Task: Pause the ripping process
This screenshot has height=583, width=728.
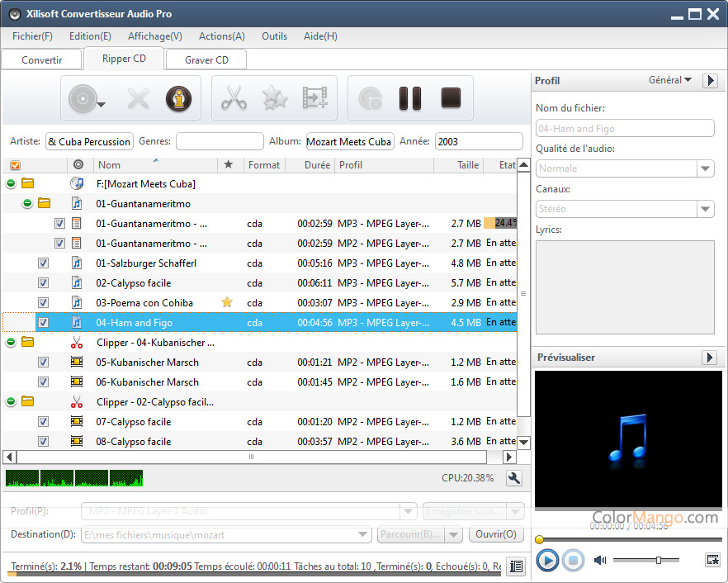Action: [410, 98]
